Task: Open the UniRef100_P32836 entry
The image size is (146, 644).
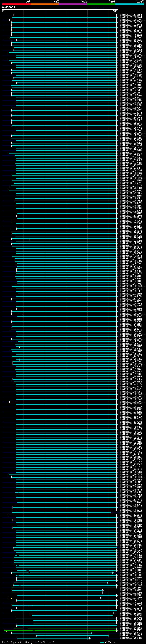Action: [x=131, y=60]
